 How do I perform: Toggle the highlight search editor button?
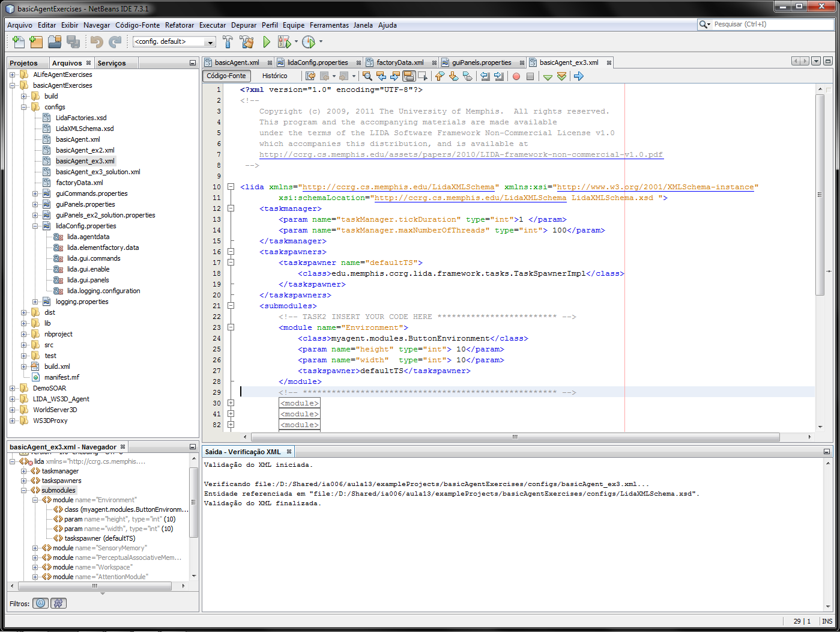click(x=409, y=76)
